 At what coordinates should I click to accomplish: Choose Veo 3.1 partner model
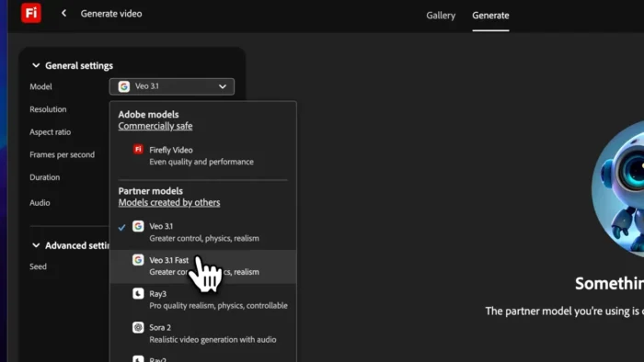tap(203, 232)
